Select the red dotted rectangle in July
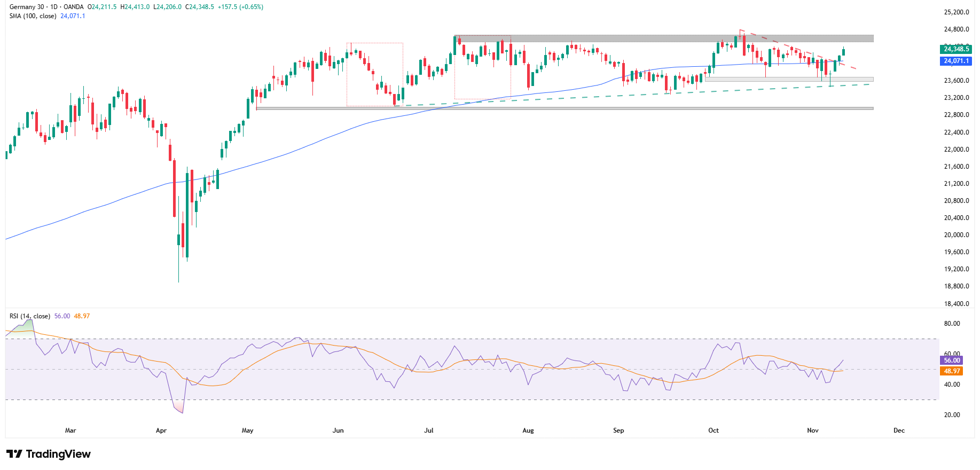This screenshot has width=980, height=470. point(455,69)
